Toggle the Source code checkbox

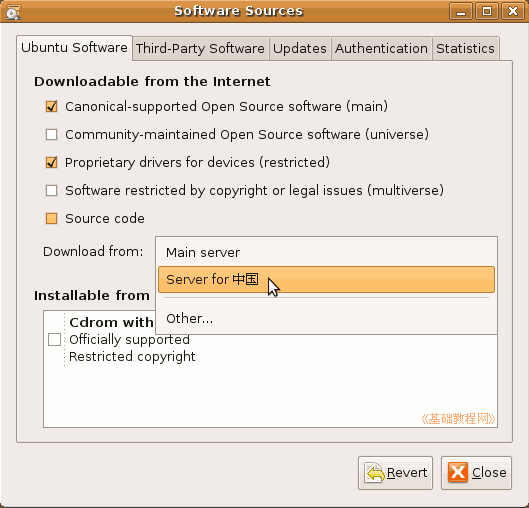(51, 219)
